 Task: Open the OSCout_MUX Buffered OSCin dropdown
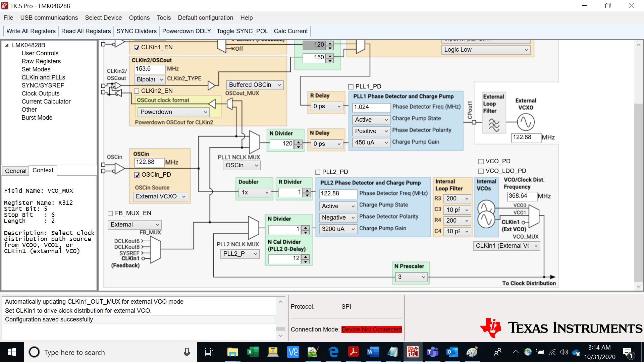click(x=255, y=85)
